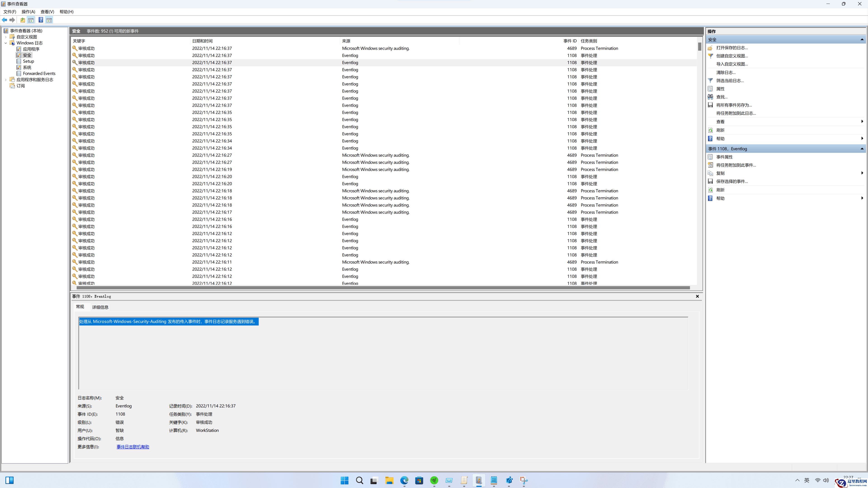Screen dimensions: 868x488
Task: Switch to the 详细信息 tab
Action: click(100, 307)
